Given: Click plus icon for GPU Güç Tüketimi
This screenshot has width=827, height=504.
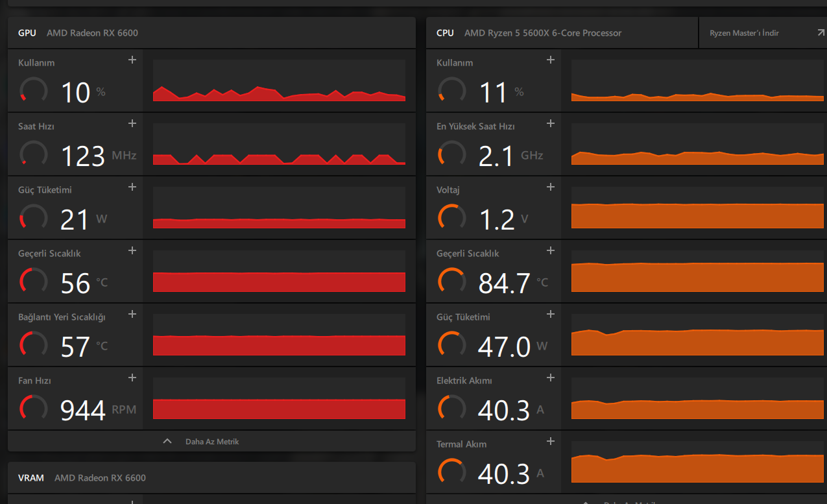Looking at the screenshot, I should [132, 187].
